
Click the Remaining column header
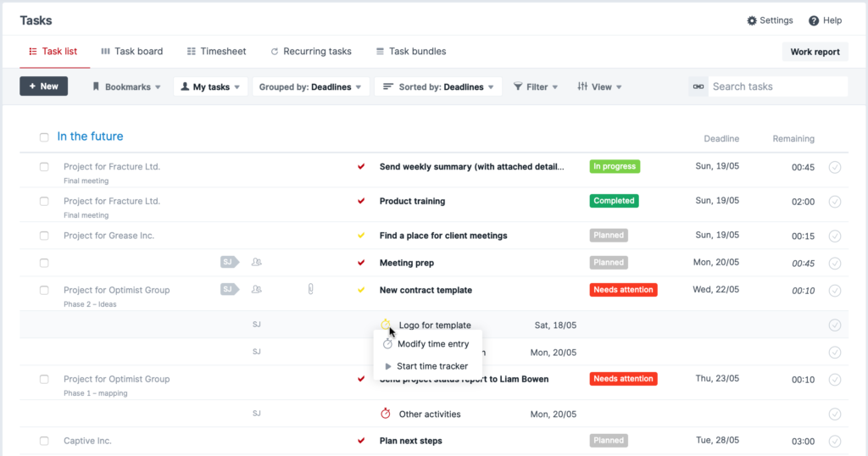(793, 138)
